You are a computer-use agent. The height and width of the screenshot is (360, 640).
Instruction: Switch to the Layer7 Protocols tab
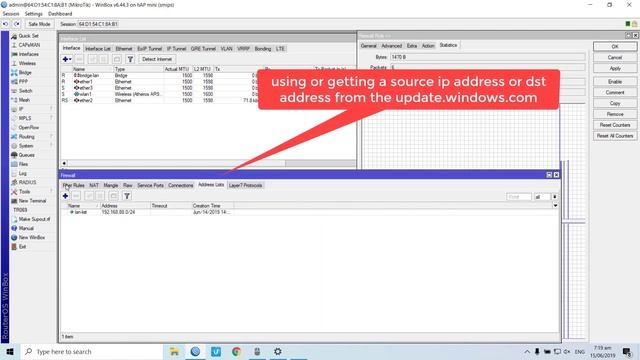click(245, 185)
